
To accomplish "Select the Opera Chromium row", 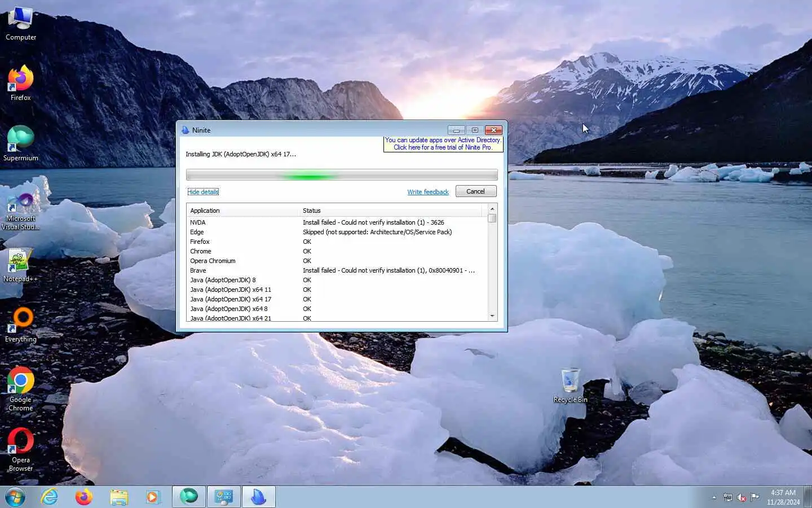I will pyautogui.click(x=337, y=261).
